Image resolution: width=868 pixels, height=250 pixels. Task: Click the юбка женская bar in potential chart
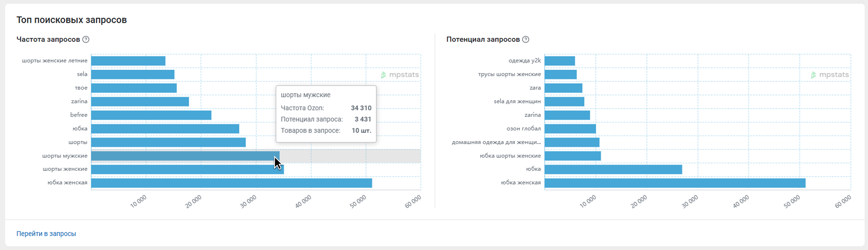tap(675, 183)
